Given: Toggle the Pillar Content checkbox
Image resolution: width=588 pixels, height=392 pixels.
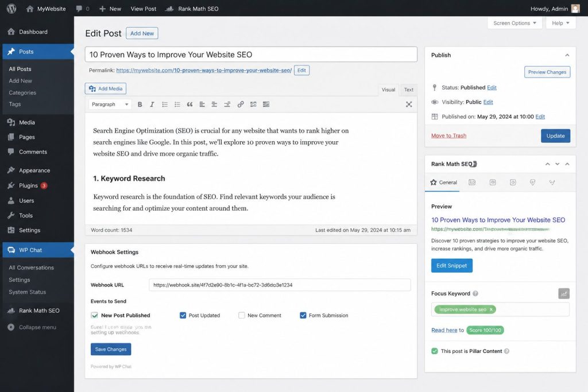Looking at the screenshot, I should pyautogui.click(x=435, y=351).
